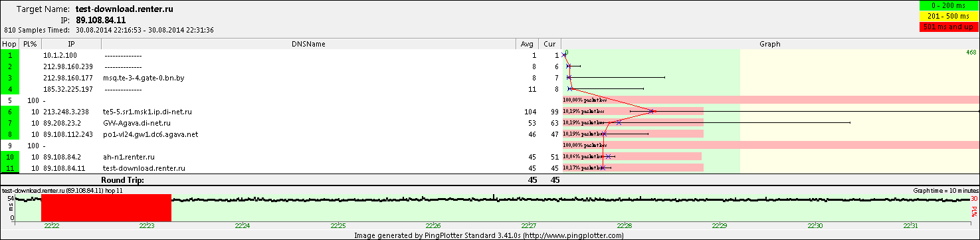Click the red packet loss block on timeline
The width and height of the screenshot is (980, 240).
pos(106,207)
